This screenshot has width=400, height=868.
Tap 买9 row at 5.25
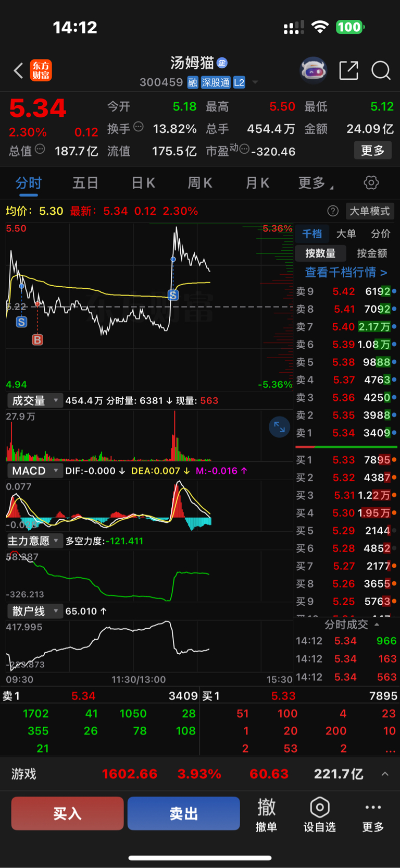coord(346,602)
